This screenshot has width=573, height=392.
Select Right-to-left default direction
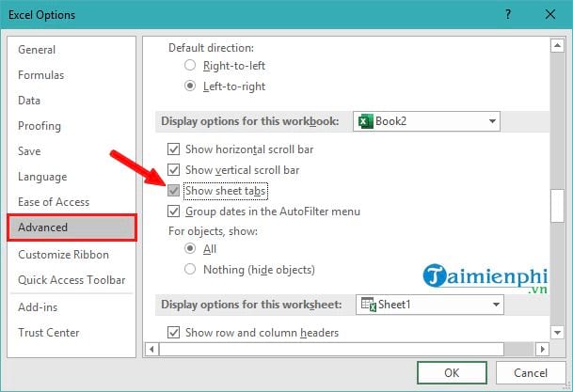190,66
